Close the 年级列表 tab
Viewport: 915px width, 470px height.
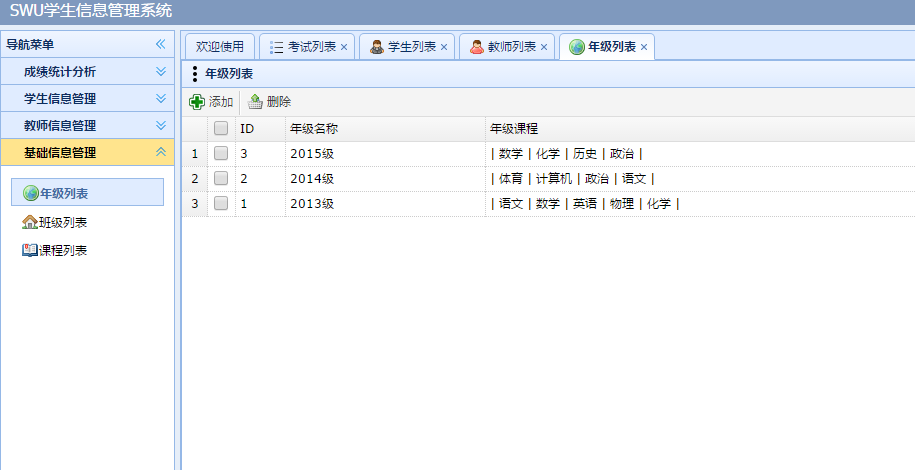[x=644, y=47]
